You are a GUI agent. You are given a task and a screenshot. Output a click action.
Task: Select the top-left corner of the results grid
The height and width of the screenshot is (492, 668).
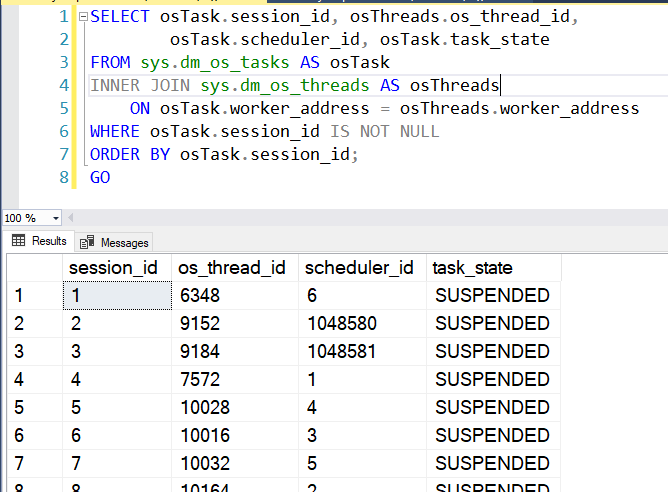[x=35, y=268]
